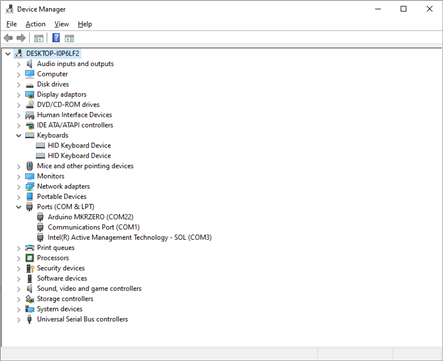
Task: Minimize the Device Manager window
Action: (378, 9)
